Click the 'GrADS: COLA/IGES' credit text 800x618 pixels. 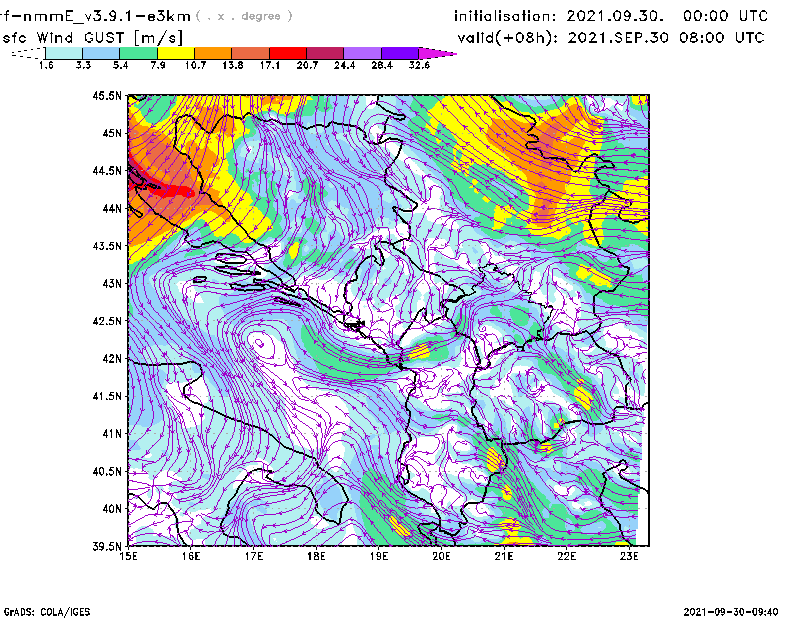[x=46, y=612]
